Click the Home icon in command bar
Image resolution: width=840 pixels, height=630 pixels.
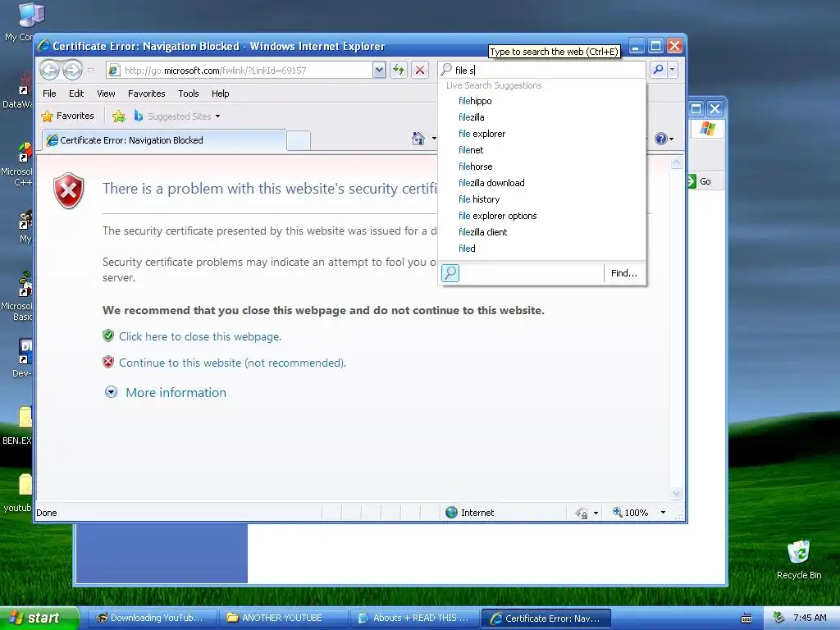click(x=418, y=139)
